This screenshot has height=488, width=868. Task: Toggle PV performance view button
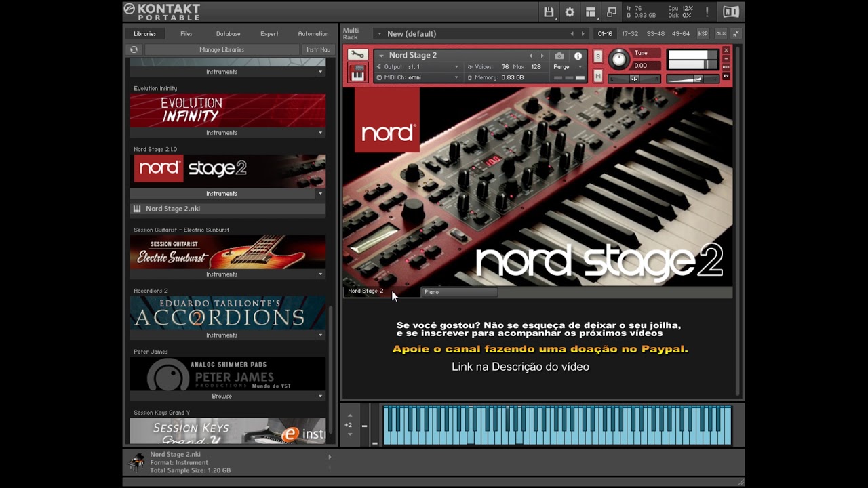(x=726, y=76)
